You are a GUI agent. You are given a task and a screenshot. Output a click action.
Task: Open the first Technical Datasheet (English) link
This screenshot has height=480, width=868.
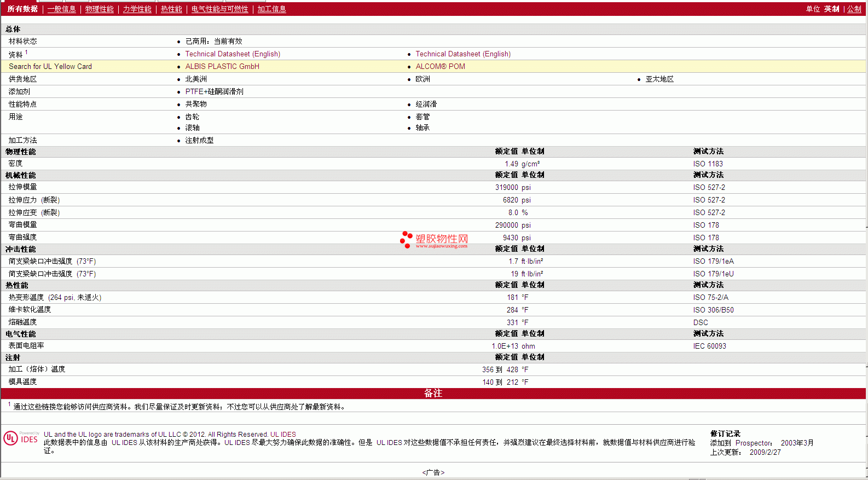click(x=233, y=54)
